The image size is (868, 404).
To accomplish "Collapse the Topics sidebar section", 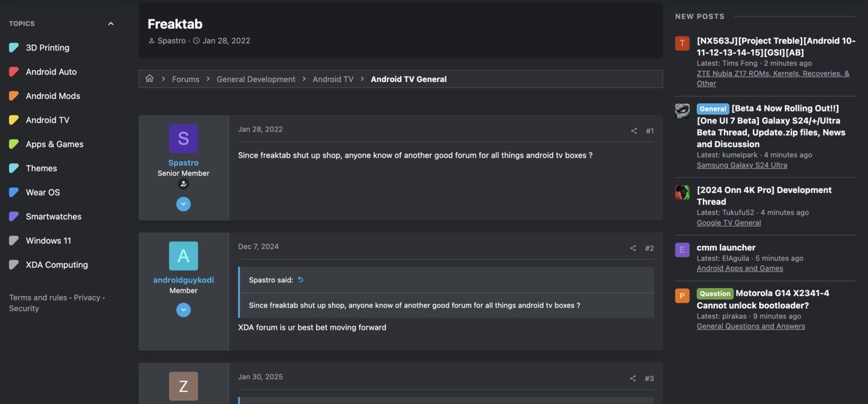I will click(110, 24).
